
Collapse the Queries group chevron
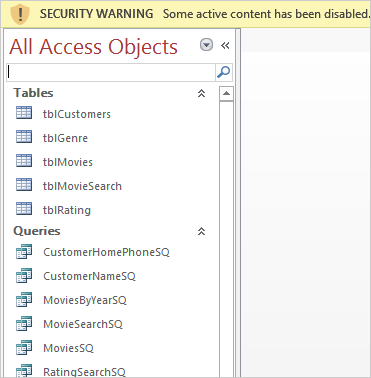coord(201,231)
